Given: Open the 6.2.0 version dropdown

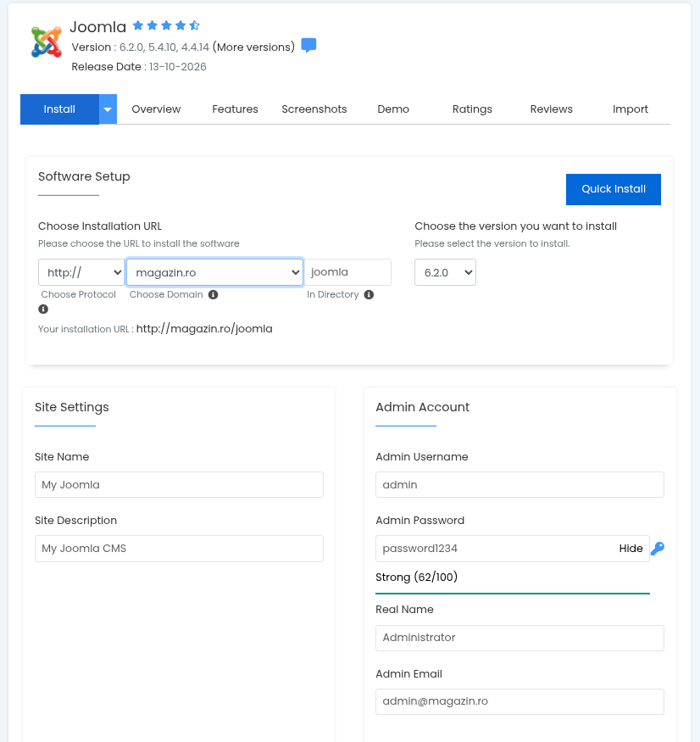Looking at the screenshot, I should [445, 272].
